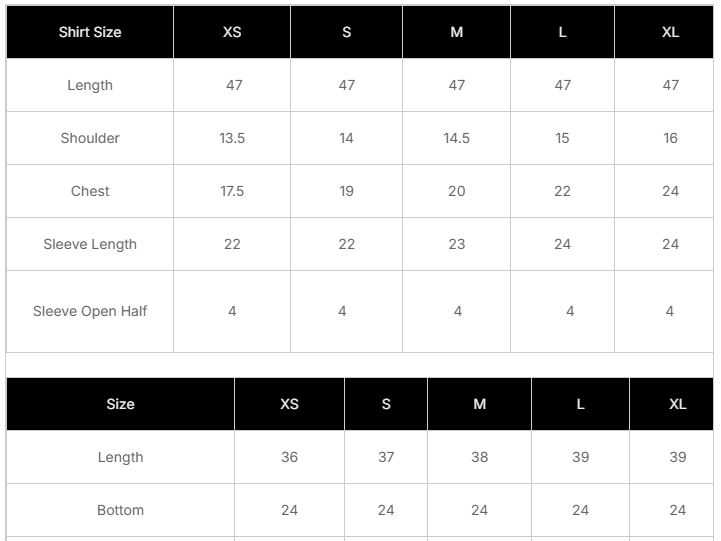Click the 17.5 chest value for XS
Viewport: 721px width, 541px height.
pyautogui.click(x=232, y=191)
